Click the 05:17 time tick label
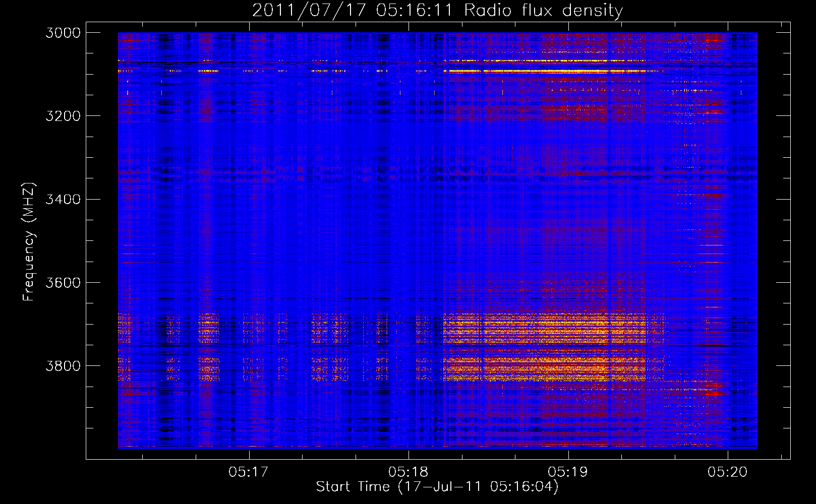This screenshot has height=504, width=816. coord(249,472)
